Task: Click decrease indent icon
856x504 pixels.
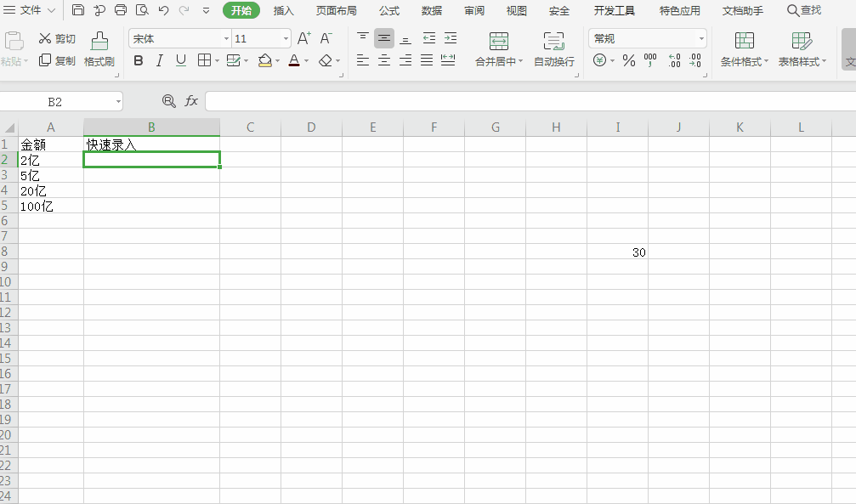Action: pyautogui.click(x=429, y=38)
